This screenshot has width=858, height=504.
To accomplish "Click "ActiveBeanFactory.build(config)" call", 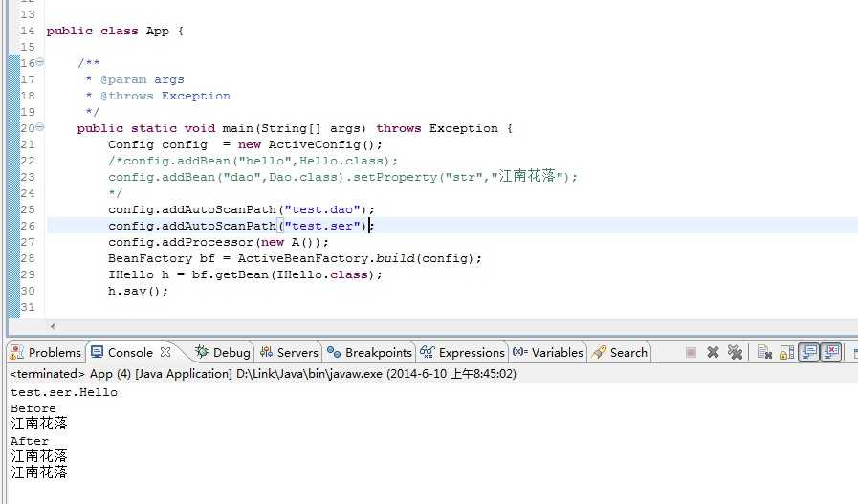I will point(356,258).
